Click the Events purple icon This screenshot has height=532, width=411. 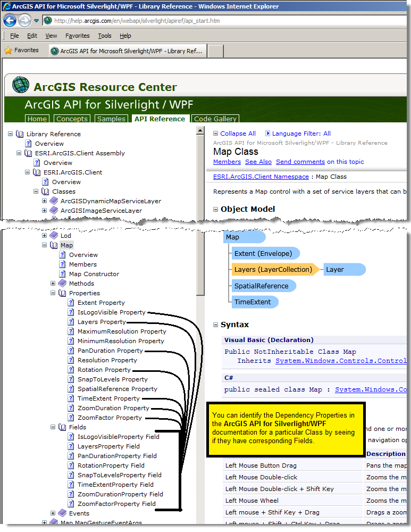pyautogui.click(x=62, y=513)
